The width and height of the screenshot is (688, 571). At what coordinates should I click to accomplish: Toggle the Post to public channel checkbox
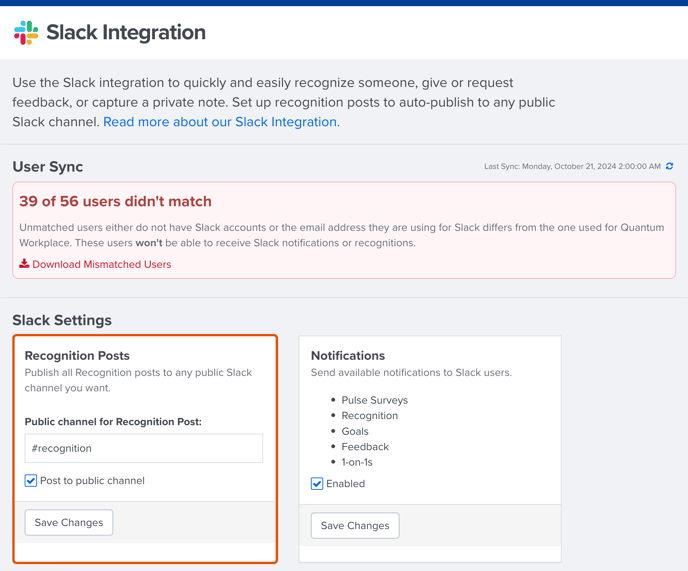point(31,481)
